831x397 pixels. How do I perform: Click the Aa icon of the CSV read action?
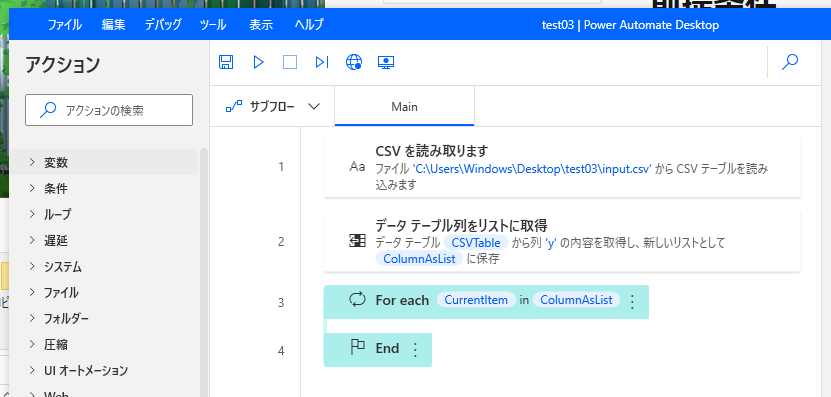click(x=357, y=167)
